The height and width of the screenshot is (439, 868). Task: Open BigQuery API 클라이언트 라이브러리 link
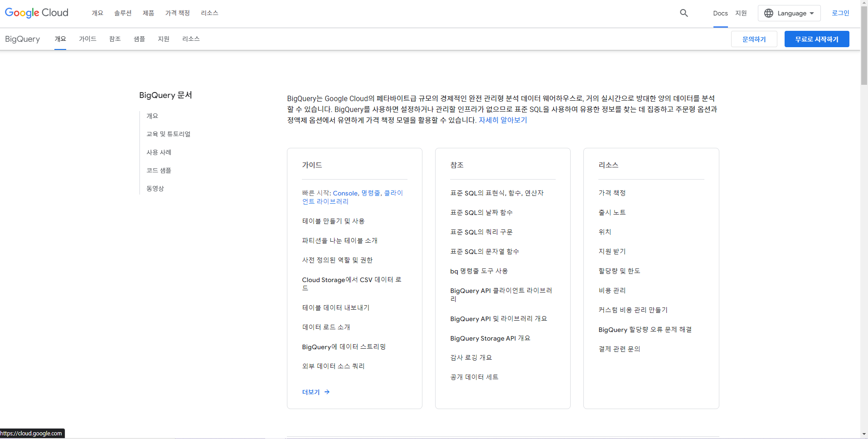(501, 295)
